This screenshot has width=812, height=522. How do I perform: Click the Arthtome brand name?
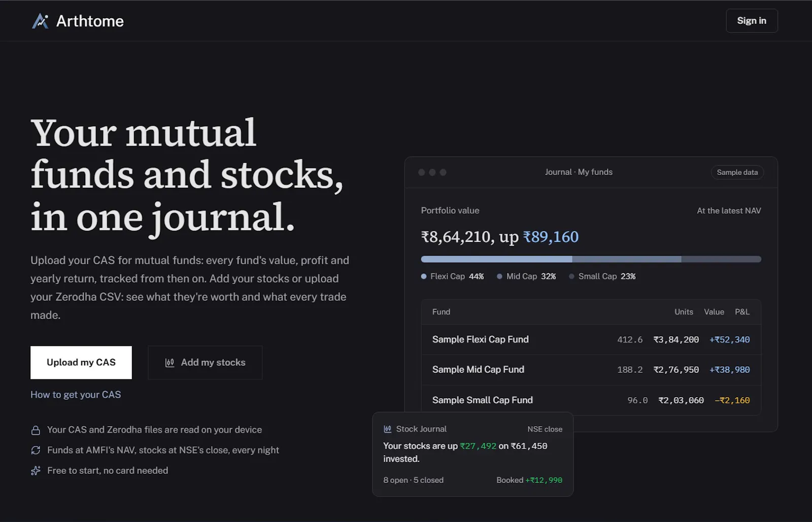pos(90,21)
